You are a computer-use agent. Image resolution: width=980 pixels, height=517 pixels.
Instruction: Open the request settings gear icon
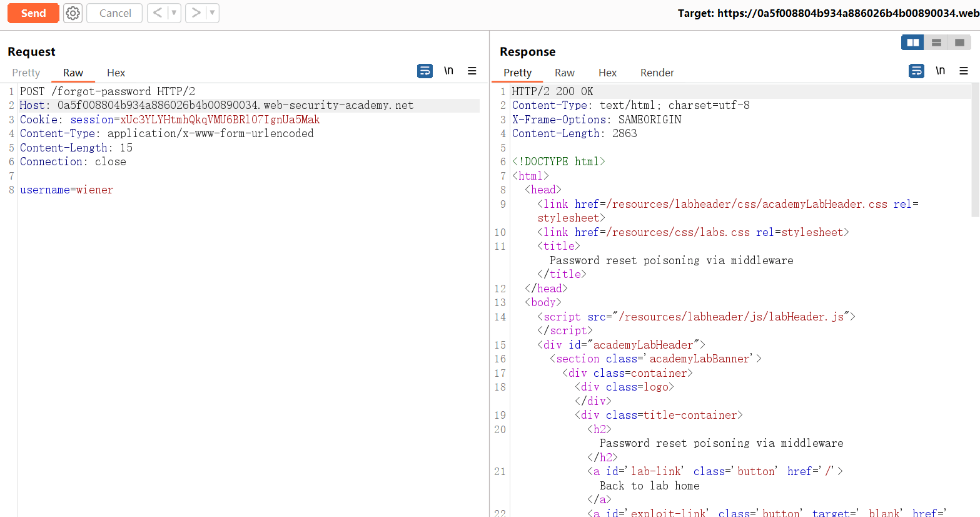(73, 13)
